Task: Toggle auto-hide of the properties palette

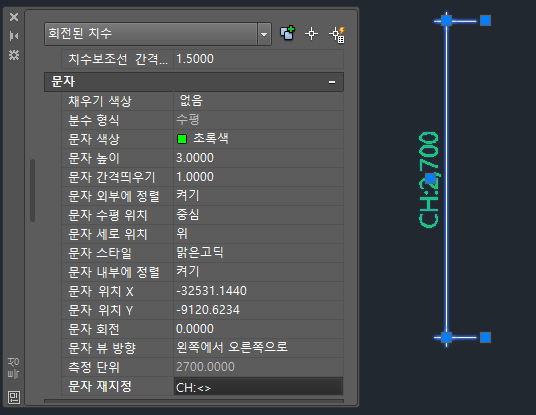Action: pyautogui.click(x=14, y=36)
